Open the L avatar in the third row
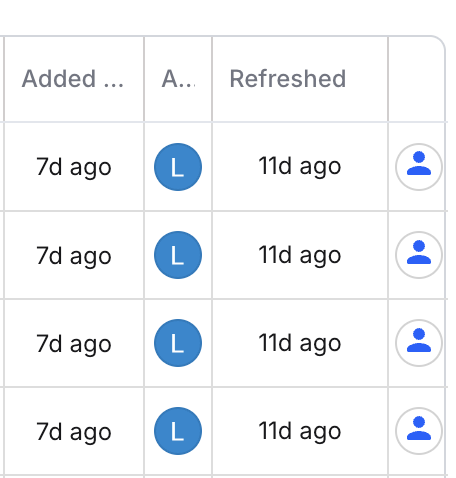Screen dimensions: 456x478 pyautogui.click(x=178, y=343)
